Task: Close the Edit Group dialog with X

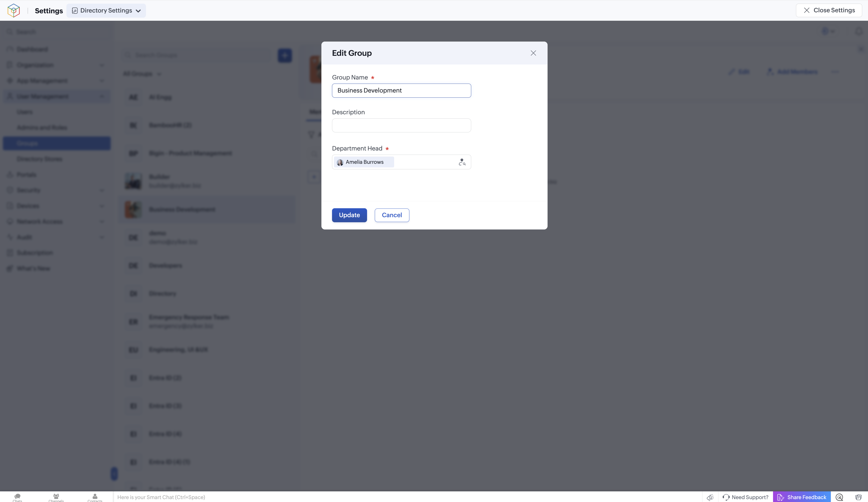Action: click(533, 53)
